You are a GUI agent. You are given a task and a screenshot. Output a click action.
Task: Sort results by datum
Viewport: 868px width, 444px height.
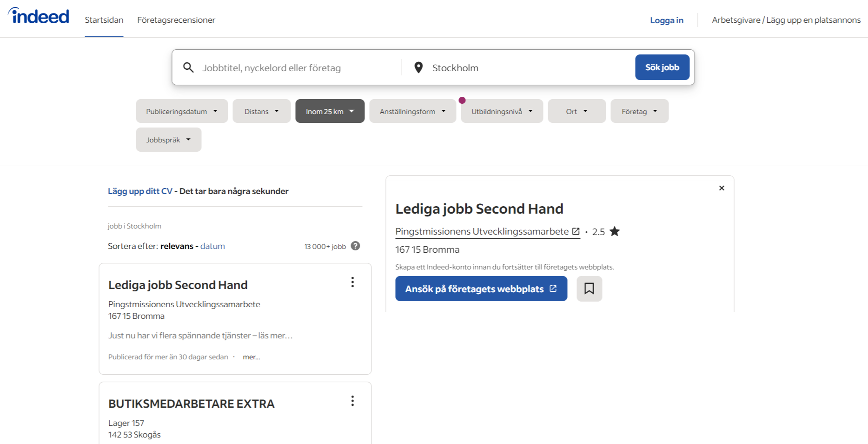[212, 246]
